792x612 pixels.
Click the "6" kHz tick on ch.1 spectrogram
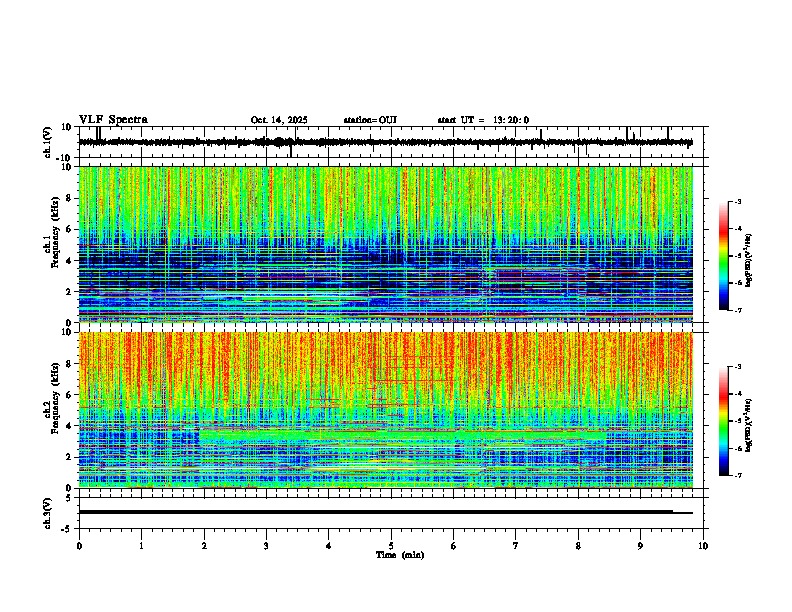[70, 229]
